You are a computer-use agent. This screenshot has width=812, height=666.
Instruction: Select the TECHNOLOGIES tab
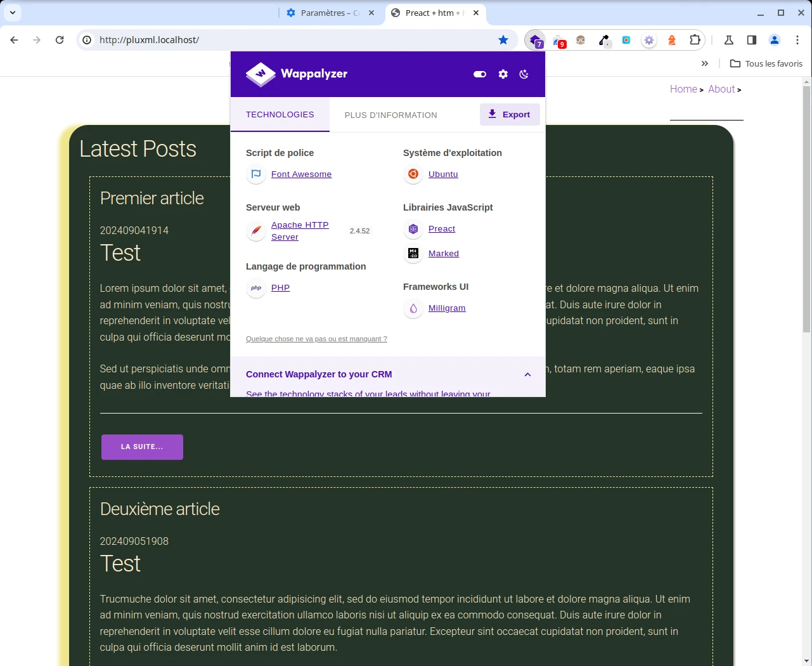pos(280,115)
